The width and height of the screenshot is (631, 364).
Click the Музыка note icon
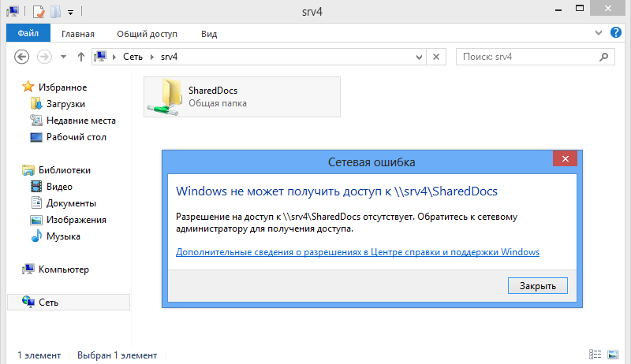click(x=36, y=236)
